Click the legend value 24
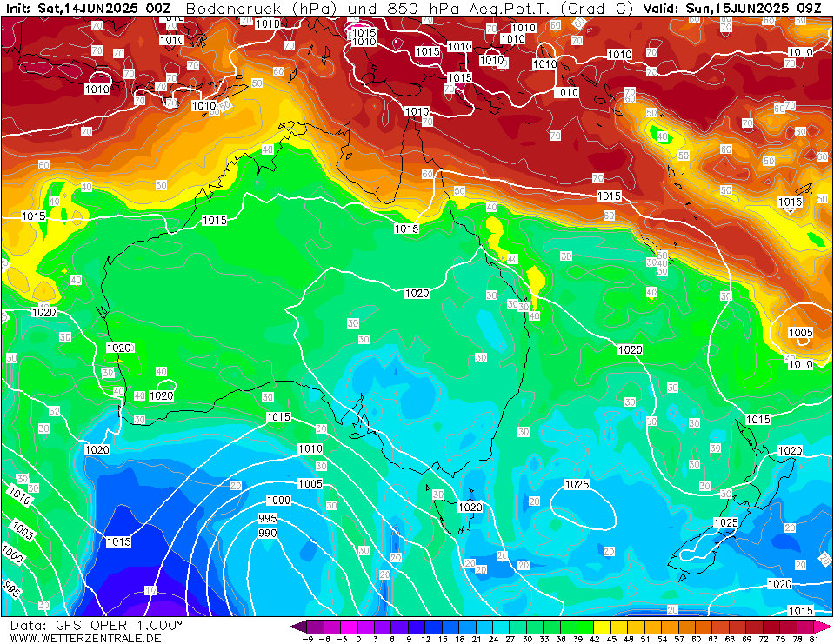This screenshot has height=644, width=834. [x=493, y=639]
